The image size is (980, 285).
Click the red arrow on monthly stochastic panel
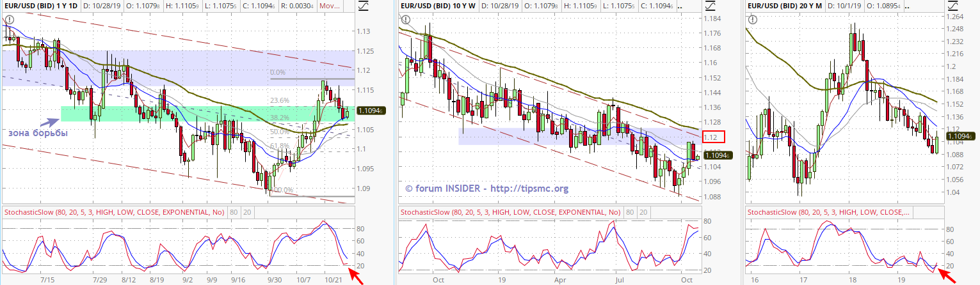click(x=947, y=275)
